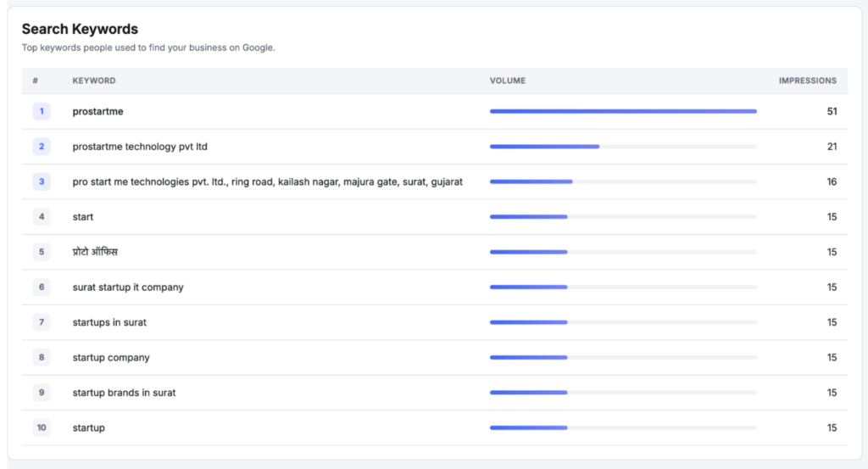
Task: Click the VOLUME column header
Action: click(508, 81)
